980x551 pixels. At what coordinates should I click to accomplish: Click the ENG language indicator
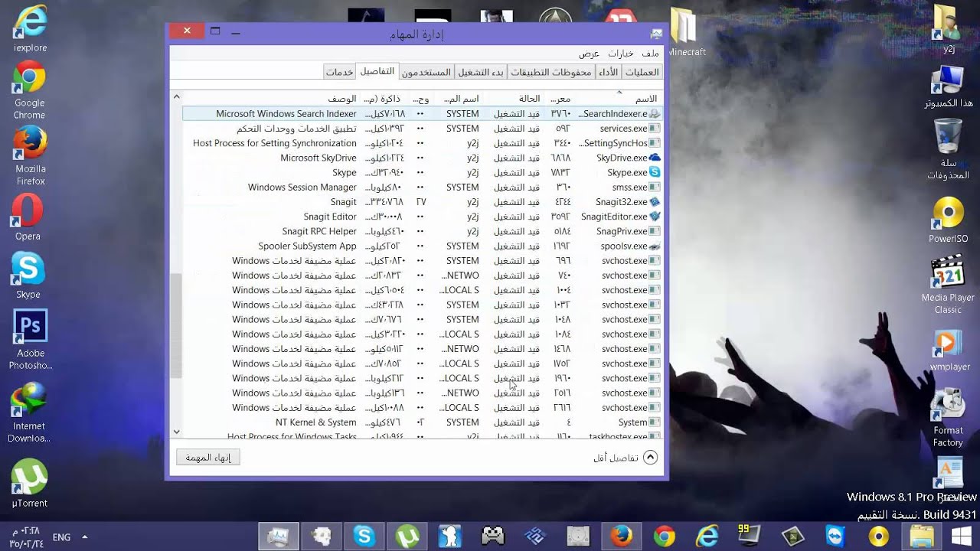(x=61, y=537)
